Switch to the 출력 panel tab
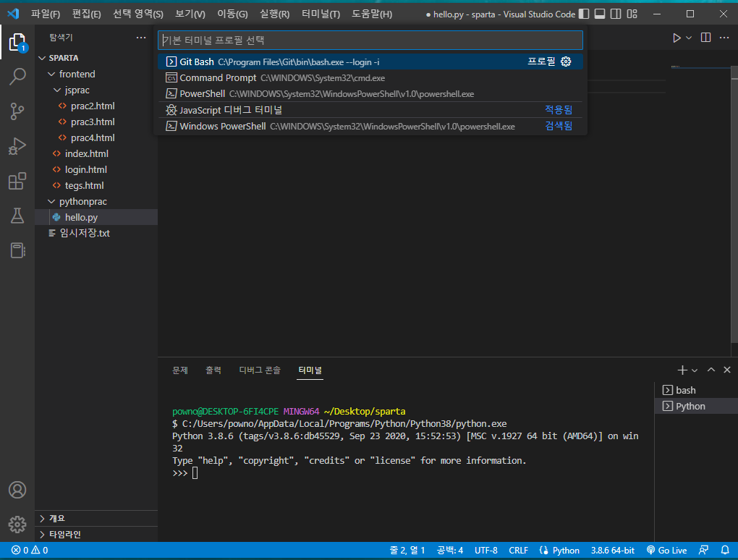 [x=213, y=370]
